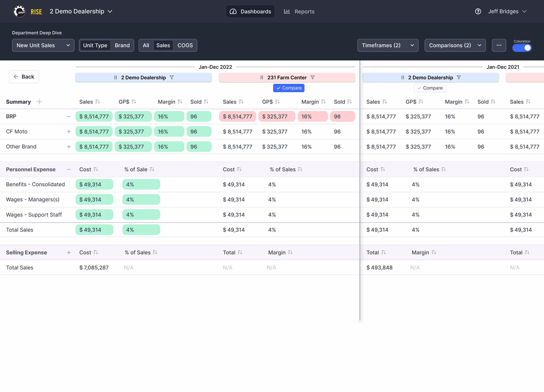The width and height of the screenshot is (544, 392).
Task: Sort by Sales under 231 Farm Center
Action: coord(241,102)
